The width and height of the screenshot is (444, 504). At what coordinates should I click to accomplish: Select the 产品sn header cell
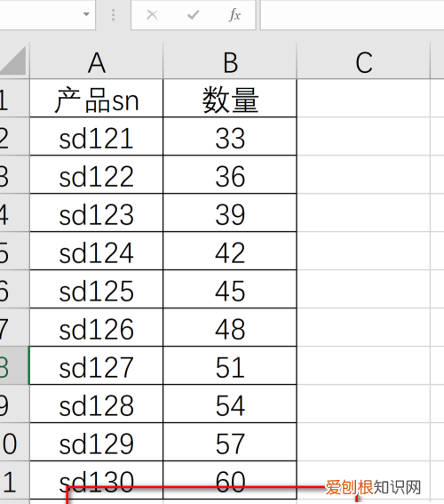click(x=96, y=99)
